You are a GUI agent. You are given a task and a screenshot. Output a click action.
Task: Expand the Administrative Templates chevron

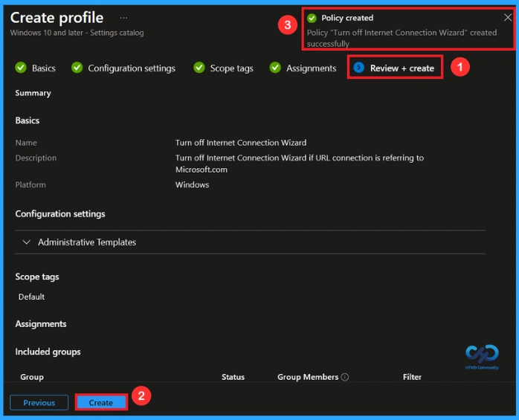click(26, 242)
